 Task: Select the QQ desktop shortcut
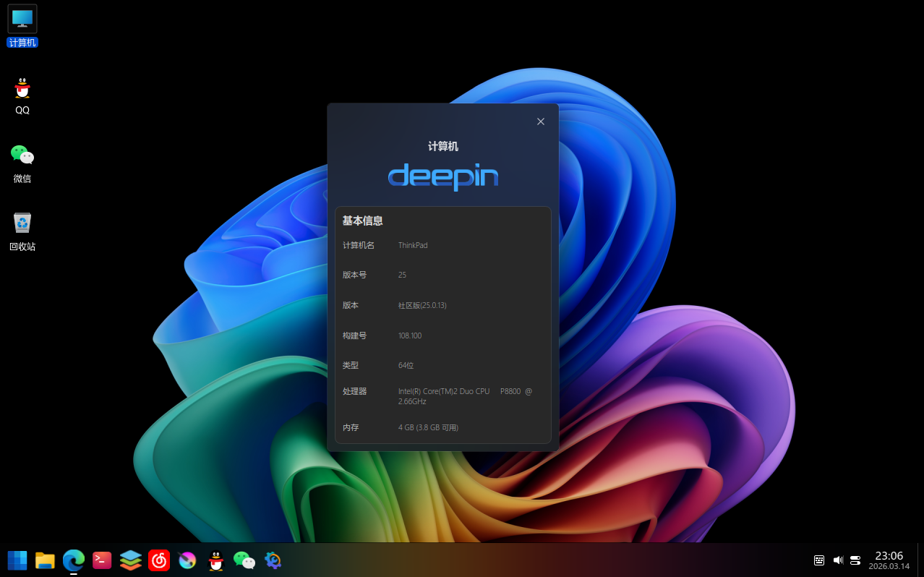tap(22, 95)
